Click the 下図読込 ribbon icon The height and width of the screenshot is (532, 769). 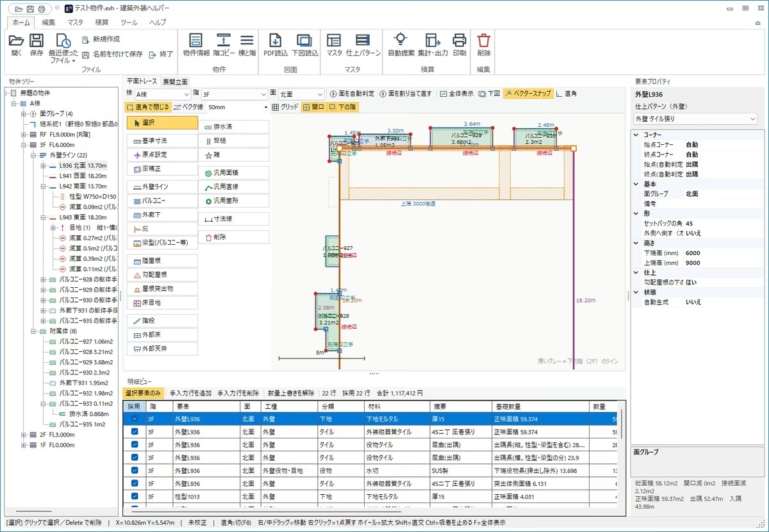(x=304, y=46)
